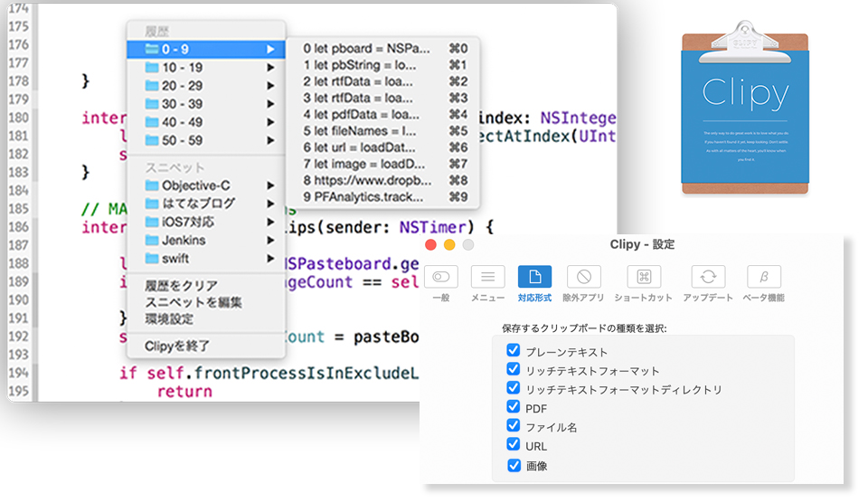Screen dimensions: 868x503
Task: Click the 50 - 59 folder icon
Action: [x=152, y=140]
